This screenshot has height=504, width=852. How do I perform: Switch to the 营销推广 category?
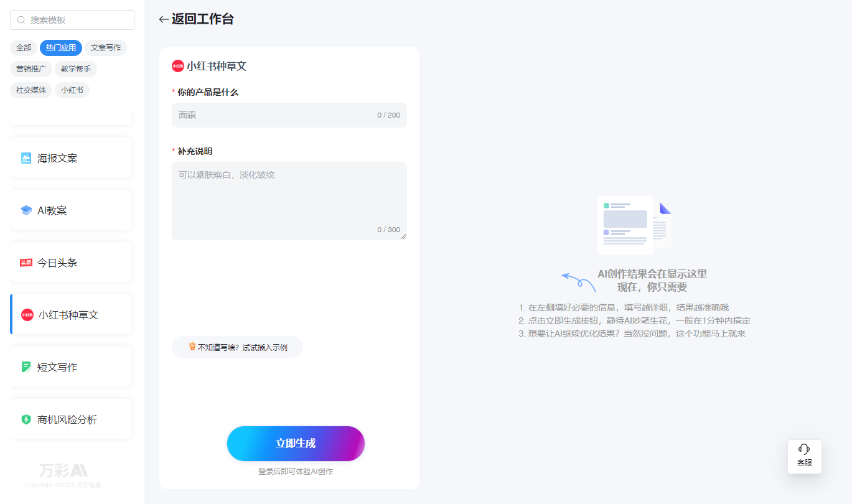pyautogui.click(x=31, y=69)
